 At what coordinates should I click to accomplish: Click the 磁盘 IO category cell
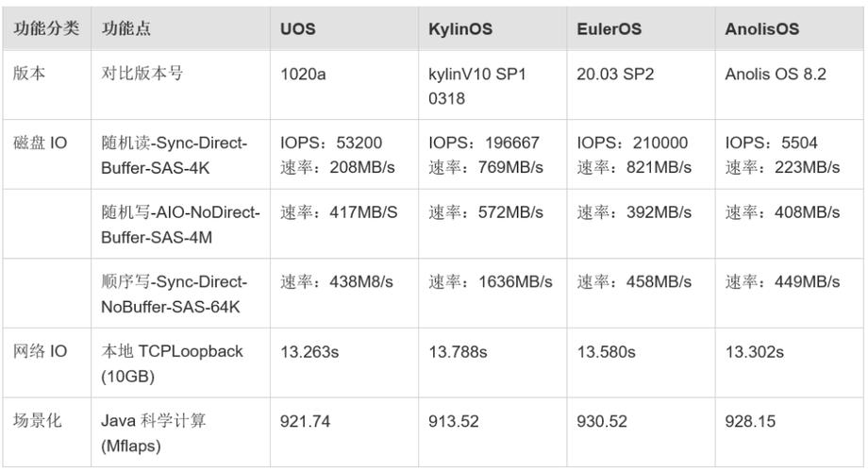pyautogui.click(x=47, y=154)
